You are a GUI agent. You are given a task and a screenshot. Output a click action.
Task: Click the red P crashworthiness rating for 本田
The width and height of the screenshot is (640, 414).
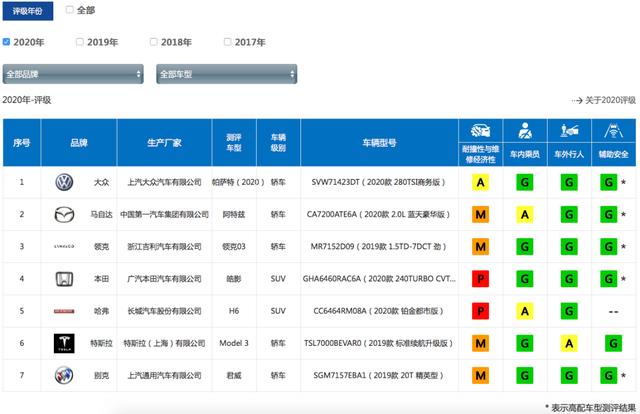480,279
